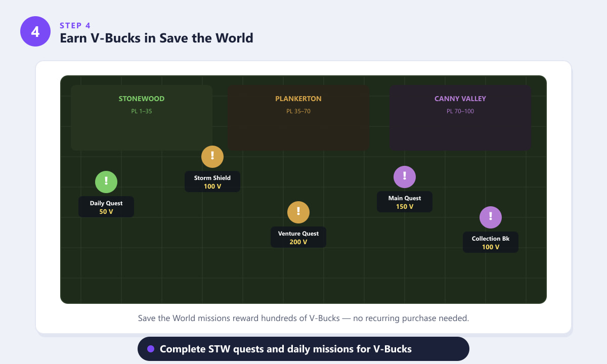Click the 'STEP 4' label text
Screen dimensions: 607x364
75,26
